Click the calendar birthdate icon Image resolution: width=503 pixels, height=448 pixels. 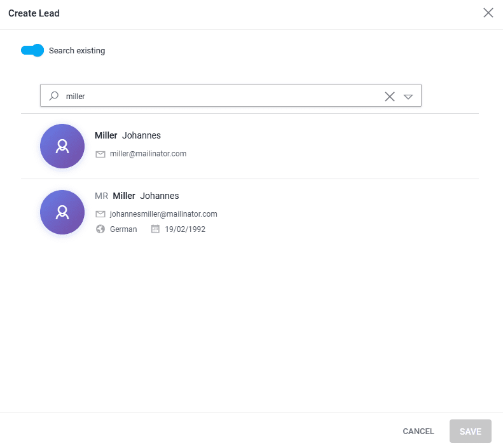(x=155, y=229)
